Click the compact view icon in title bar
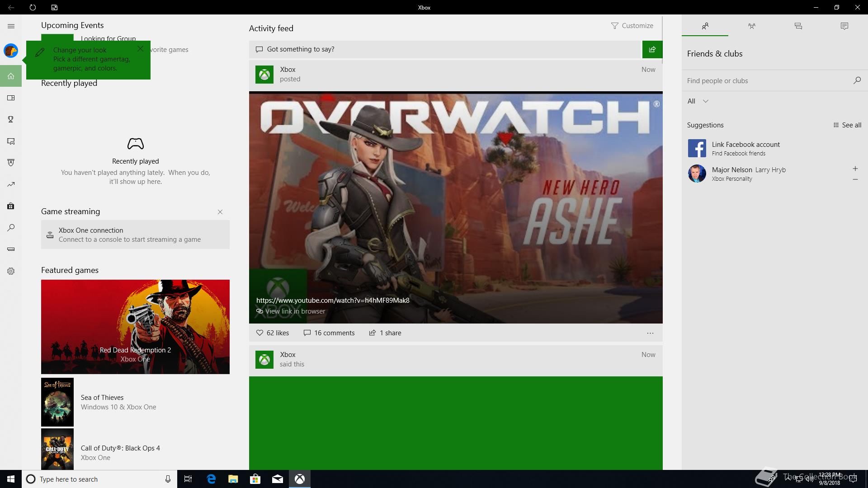 (54, 7)
